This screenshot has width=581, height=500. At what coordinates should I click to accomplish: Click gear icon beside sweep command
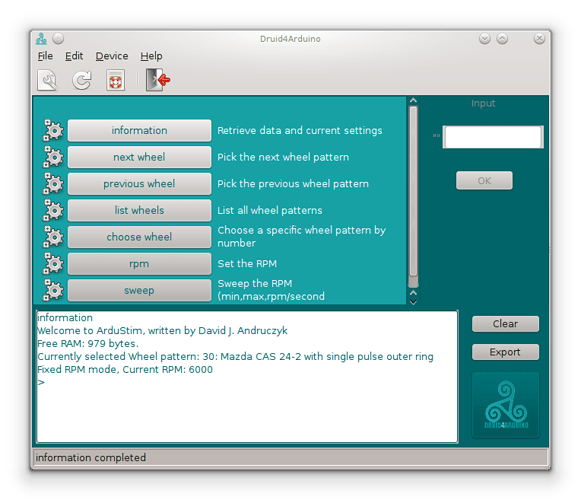(53, 290)
